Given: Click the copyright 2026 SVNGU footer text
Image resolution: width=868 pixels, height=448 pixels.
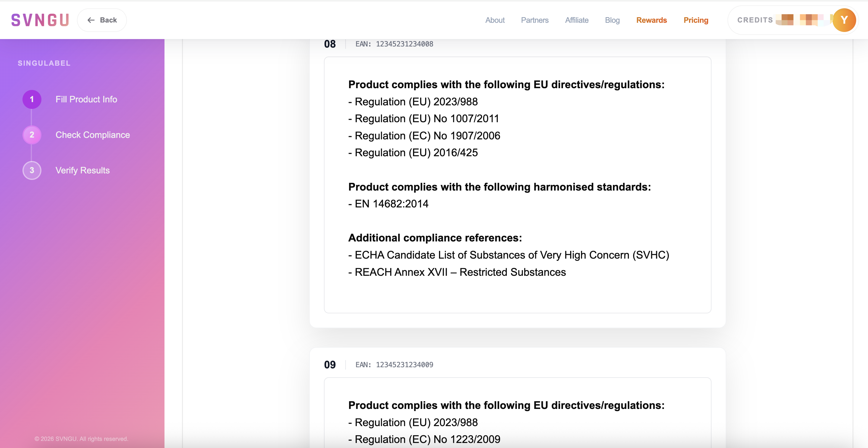Looking at the screenshot, I should (81, 439).
